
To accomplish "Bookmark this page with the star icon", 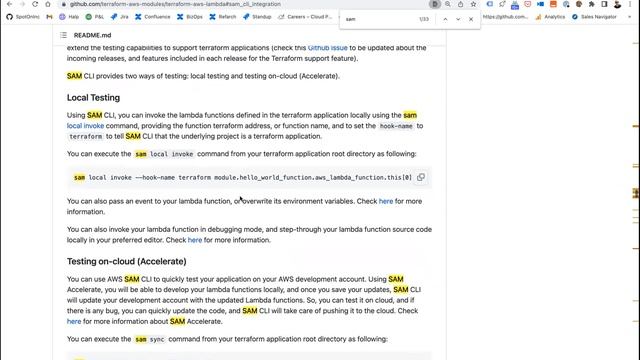I will [x=473, y=4].
